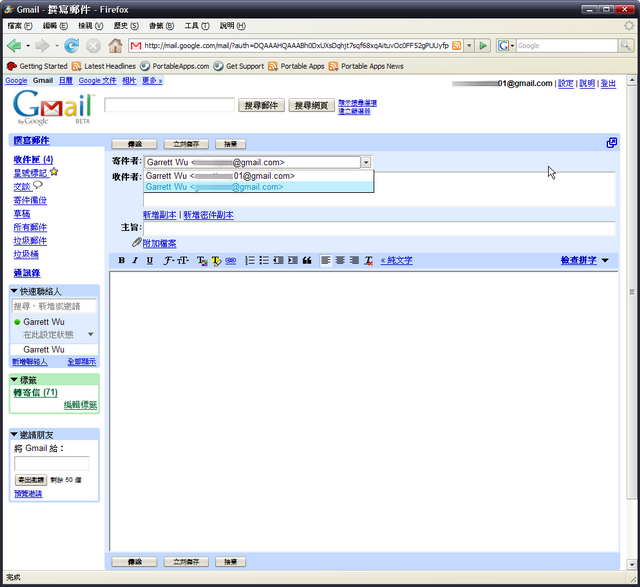The image size is (640, 587).
Task: Click the 寄出邀請 send invite button
Action: 31,480
